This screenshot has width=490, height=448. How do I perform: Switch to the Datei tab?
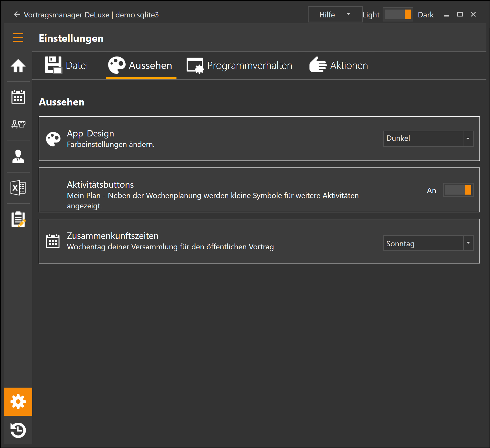(x=66, y=66)
